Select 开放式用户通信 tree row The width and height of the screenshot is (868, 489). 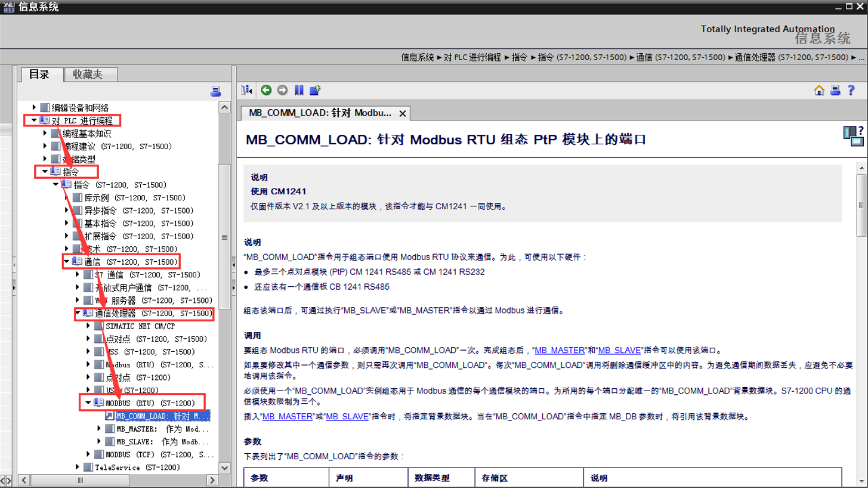151,287
